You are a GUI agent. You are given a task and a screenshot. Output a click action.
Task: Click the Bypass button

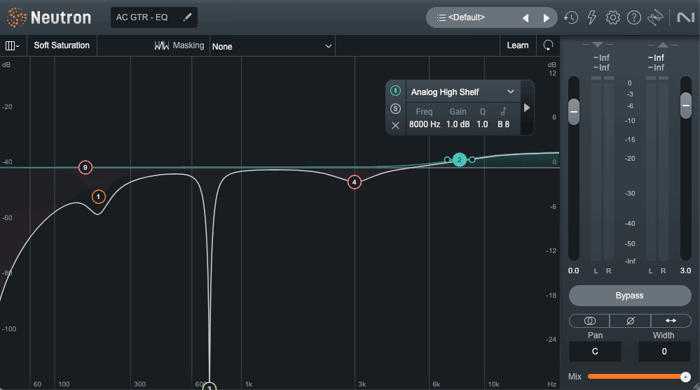(x=630, y=296)
